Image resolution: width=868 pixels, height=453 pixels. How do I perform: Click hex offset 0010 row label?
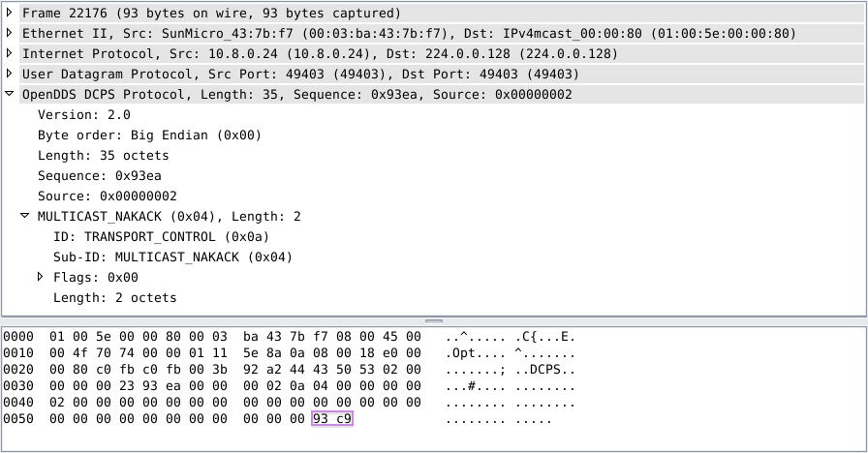coord(18,353)
